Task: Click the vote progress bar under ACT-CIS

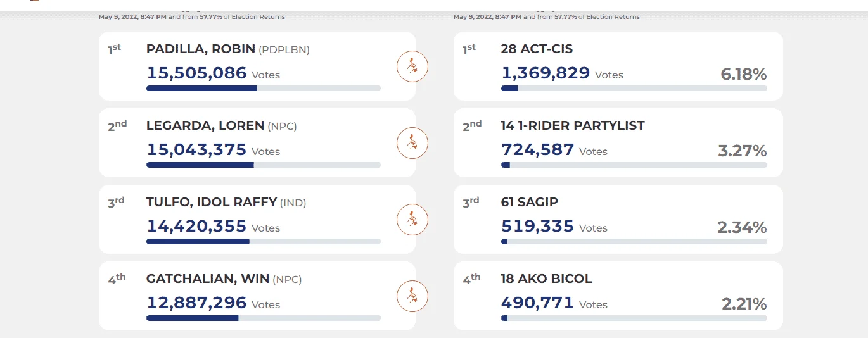Action: click(x=634, y=88)
